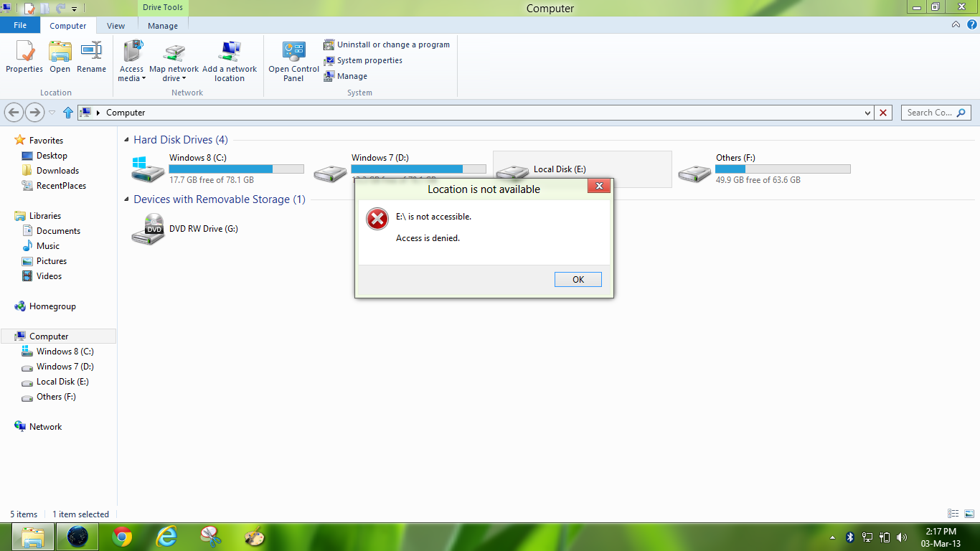Screen dimensions: 980x551
Task: Click the Rename ribbon button
Action: pos(91,57)
